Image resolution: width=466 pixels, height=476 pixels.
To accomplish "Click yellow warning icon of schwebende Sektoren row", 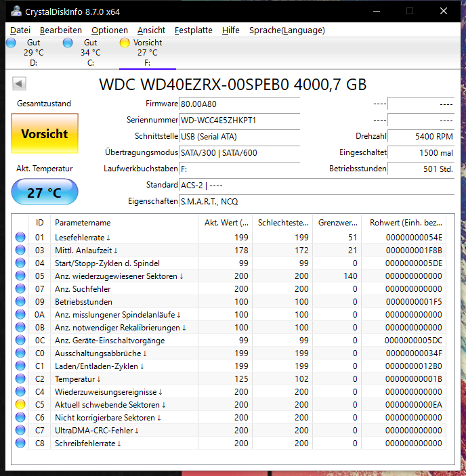I will pyautogui.click(x=20, y=404).
